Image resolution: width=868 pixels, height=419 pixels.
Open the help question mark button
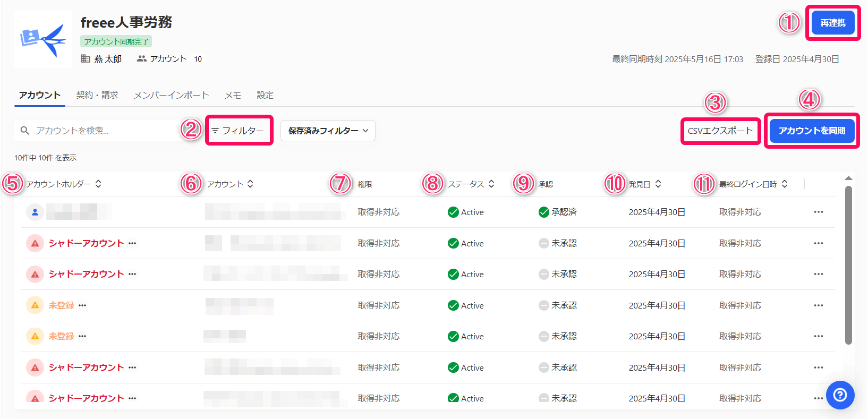[x=840, y=395]
